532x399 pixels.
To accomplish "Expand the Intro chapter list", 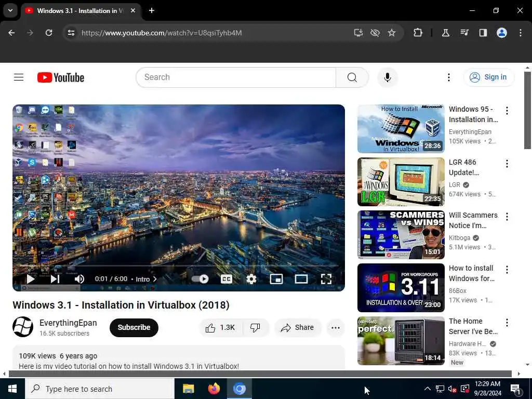I will (x=146, y=279).
